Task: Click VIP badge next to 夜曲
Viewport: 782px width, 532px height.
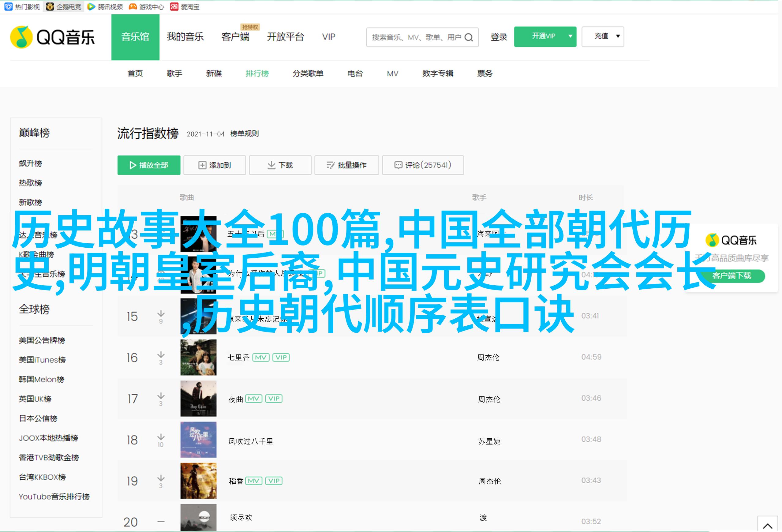Action: 274,399
